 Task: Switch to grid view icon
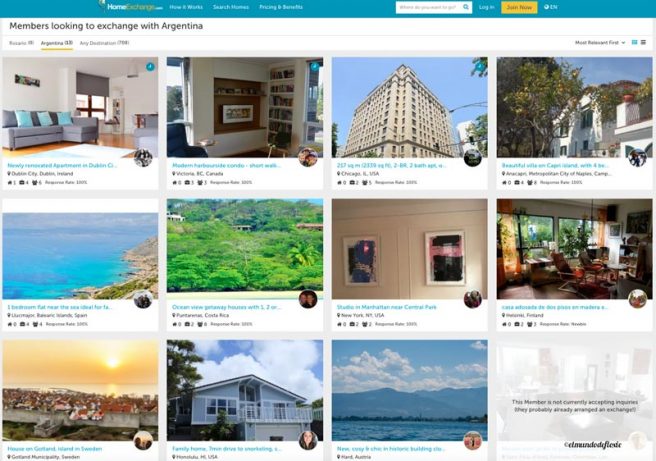[x=634, y=43]
